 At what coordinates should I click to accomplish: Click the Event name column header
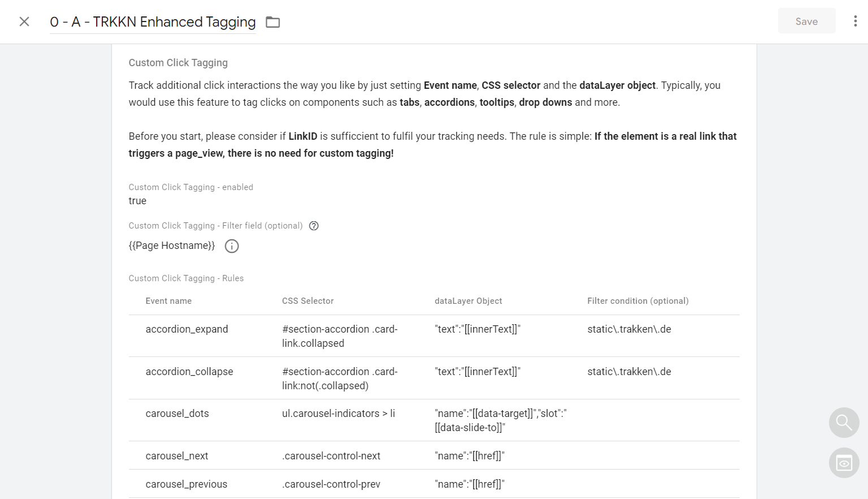point(168,300)
